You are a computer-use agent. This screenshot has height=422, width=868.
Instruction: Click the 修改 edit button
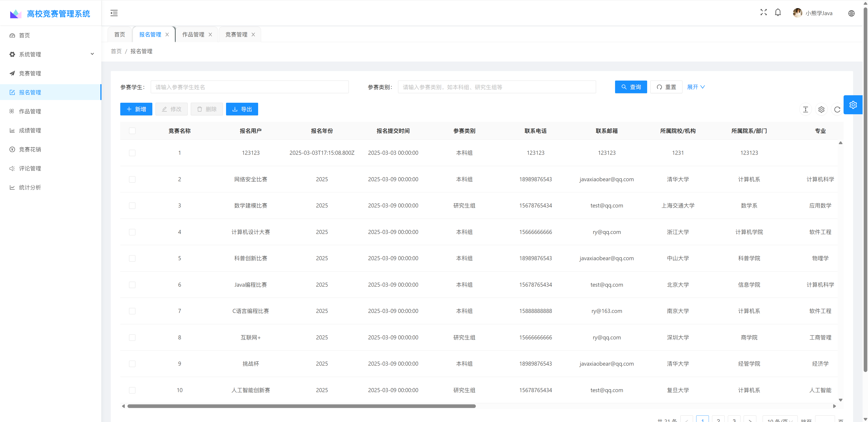[172, 109]
